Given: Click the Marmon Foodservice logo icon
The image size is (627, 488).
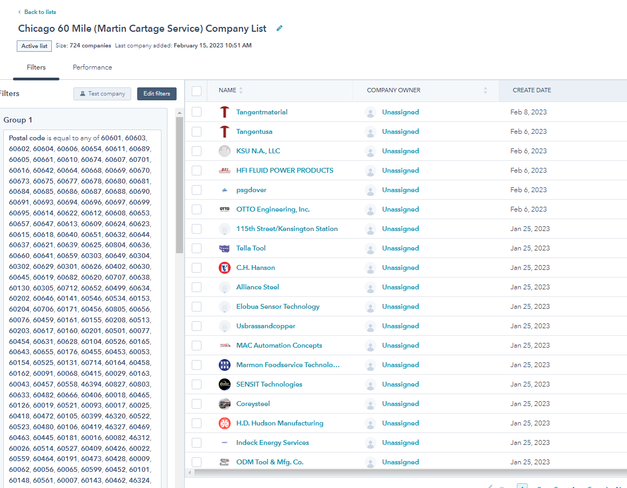Looking at the screenshot, I should pos(225,365).
